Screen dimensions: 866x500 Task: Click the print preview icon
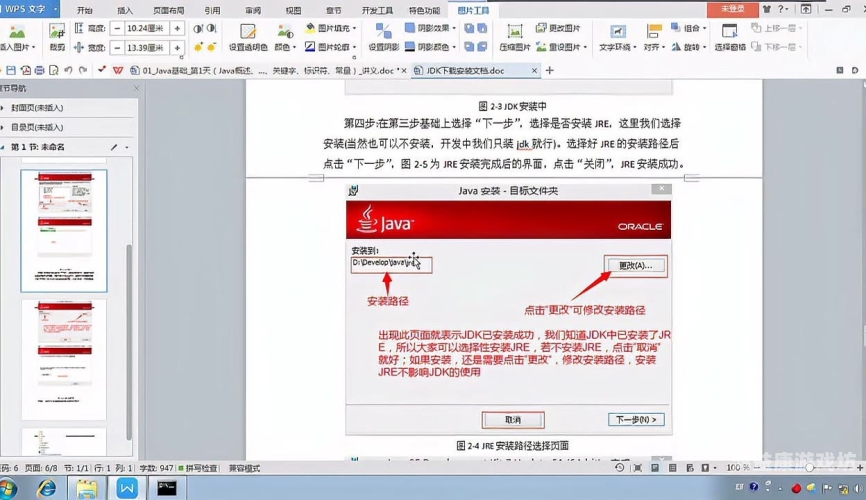coord(54,70)
